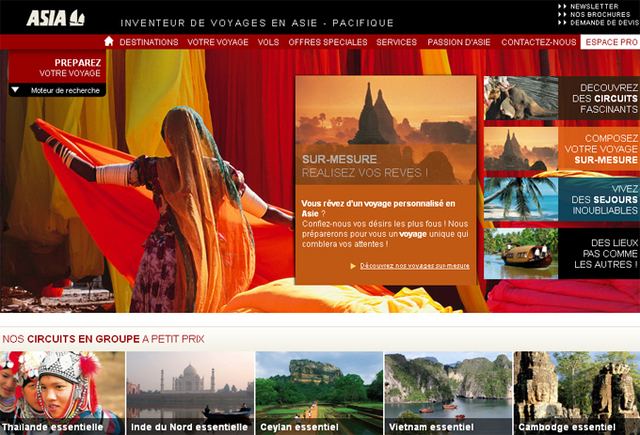Select the Vols menu item
The height and width of the screenshot is (435, 640).
(268, 42)
